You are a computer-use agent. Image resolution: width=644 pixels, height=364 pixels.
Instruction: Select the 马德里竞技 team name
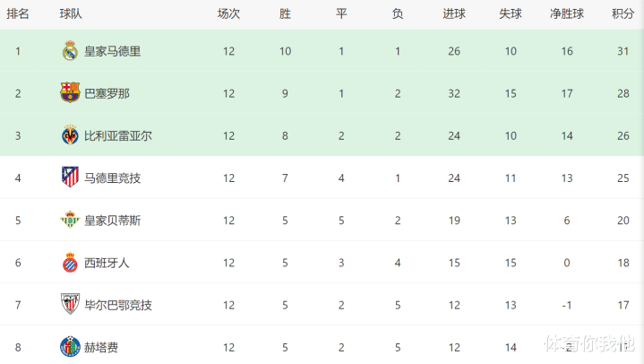click(x=112, y=178)
